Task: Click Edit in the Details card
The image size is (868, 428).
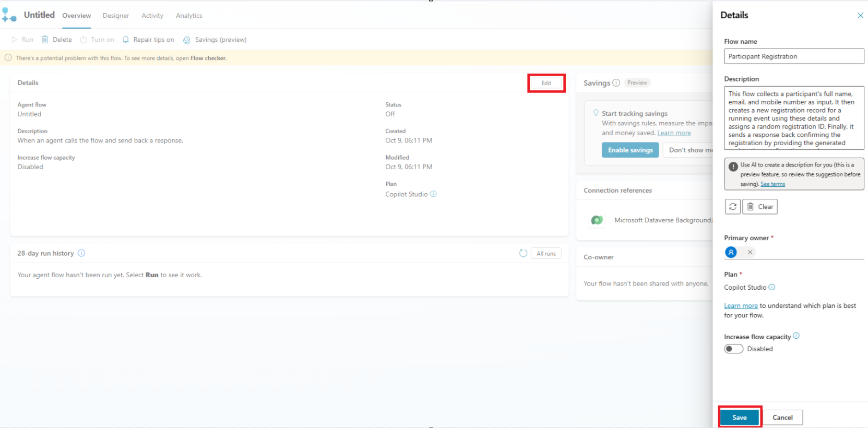Action: click(546, 83)
